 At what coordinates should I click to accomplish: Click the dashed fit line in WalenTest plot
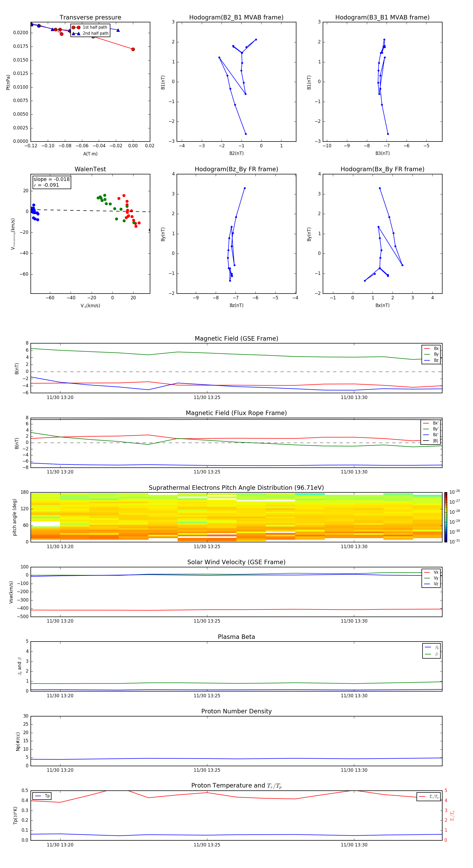(x=90, y=211)
